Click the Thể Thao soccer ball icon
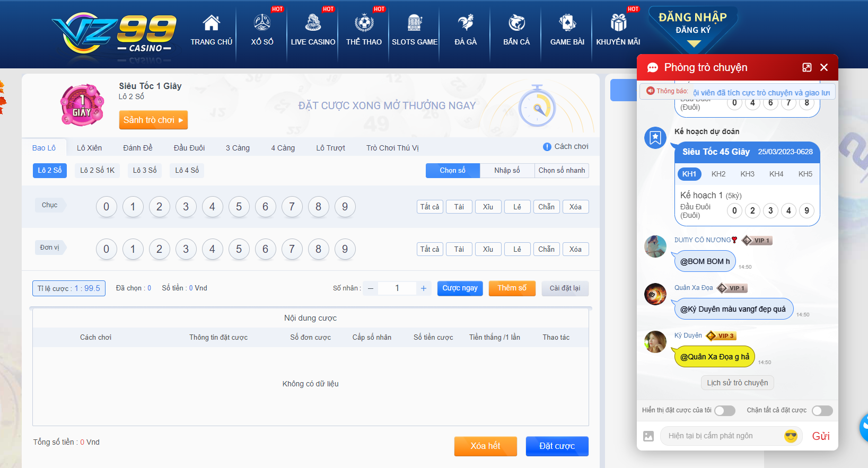 364,23
